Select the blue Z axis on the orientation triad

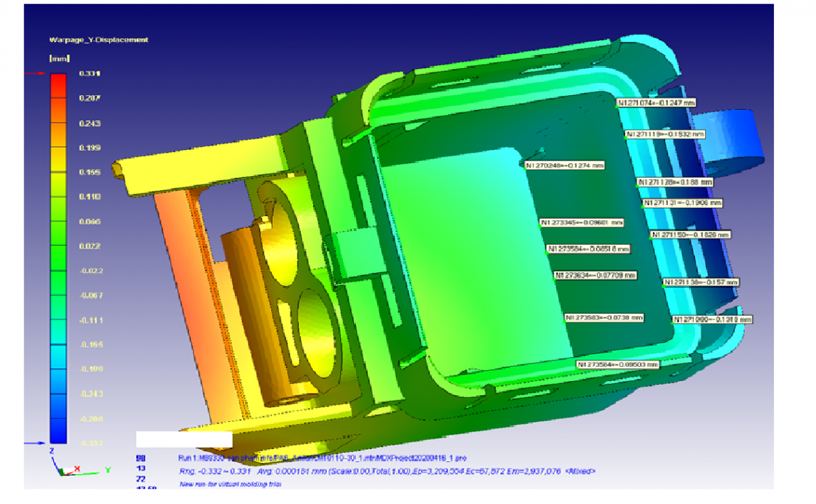[52, 451]
